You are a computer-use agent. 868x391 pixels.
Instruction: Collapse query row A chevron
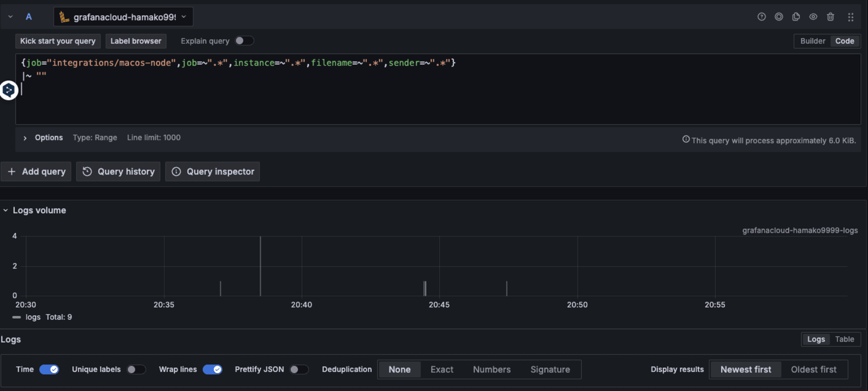[10, 17]
